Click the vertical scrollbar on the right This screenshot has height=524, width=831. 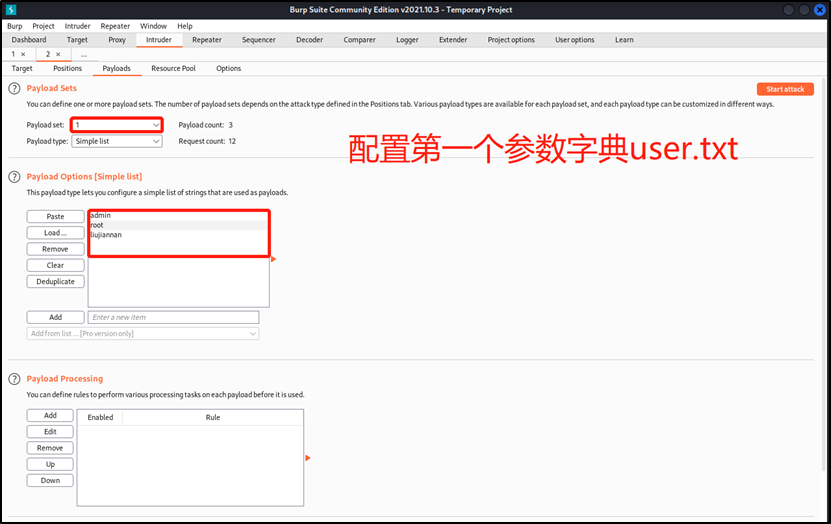pyautogui.click(x=824, y=274)
